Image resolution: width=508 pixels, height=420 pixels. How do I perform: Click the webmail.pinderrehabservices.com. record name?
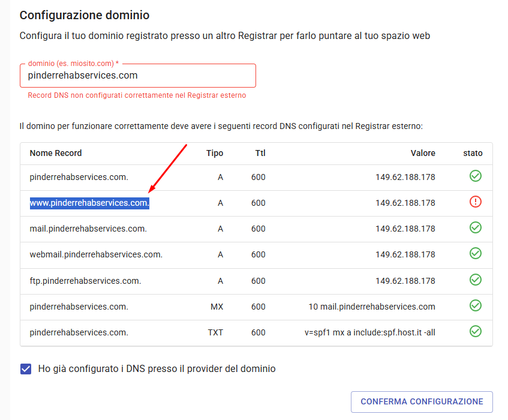click(x=96, y=254)
